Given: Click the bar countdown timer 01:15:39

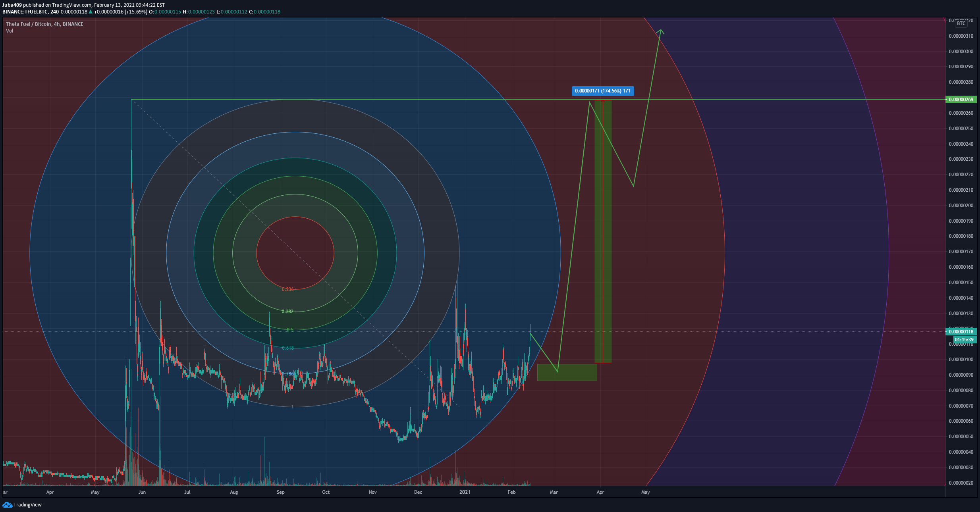Looking at the screenshot, I should tap(964, 339).
